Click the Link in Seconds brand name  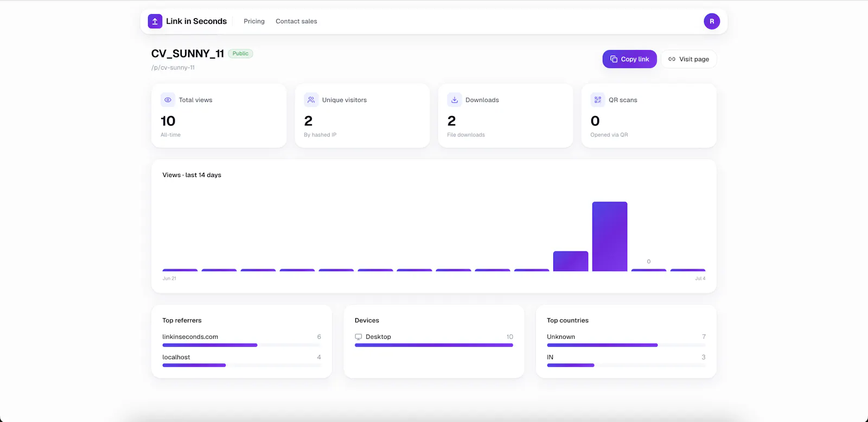(196, 21)
